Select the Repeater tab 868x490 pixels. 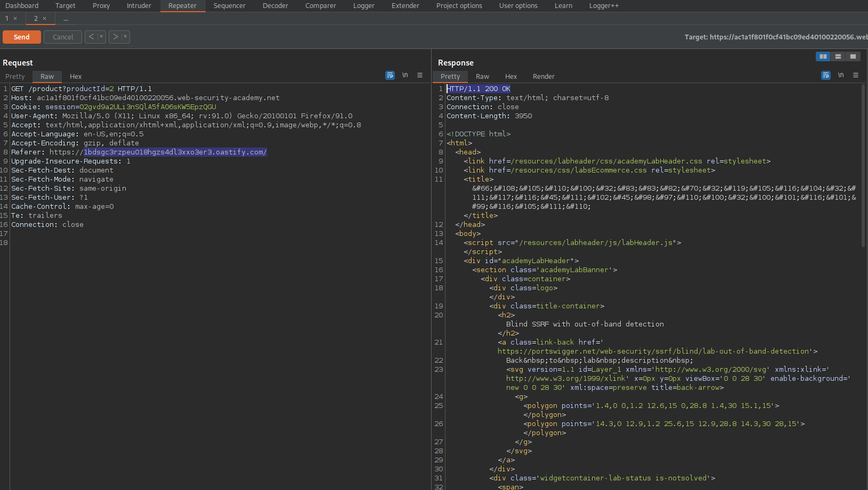coord(183,6)
